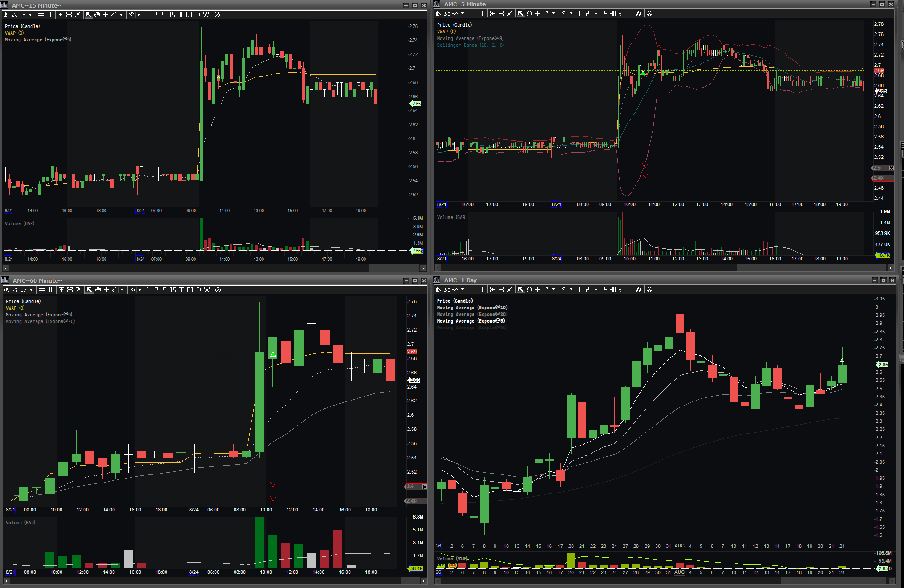Viewport: 904px width, 588px height.
Task: Open time settings dropdown in AMC 1 Day toolbar
Action: coord(571,289)
